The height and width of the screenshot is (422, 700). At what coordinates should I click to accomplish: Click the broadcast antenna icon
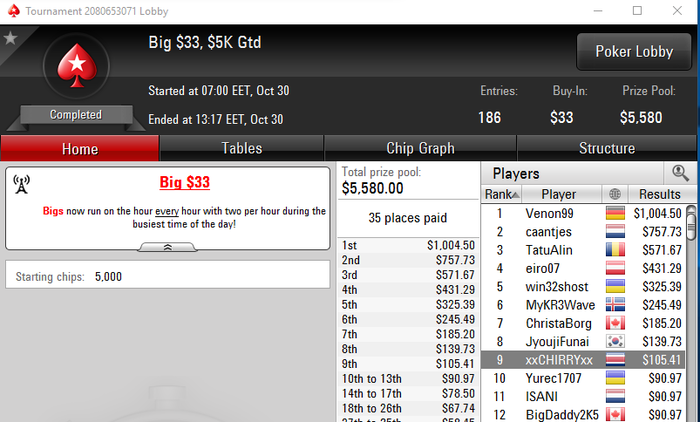(x=21, y=184)
